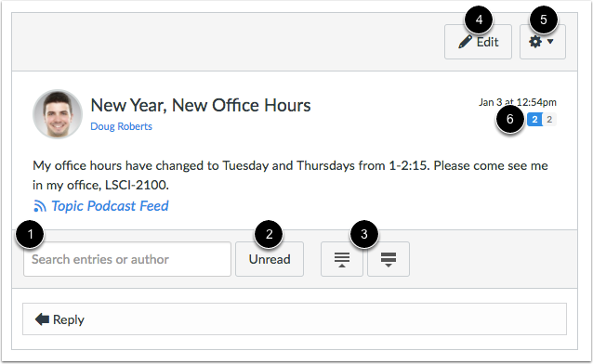Expand all replies with the expand icon
Screen dimensions: 593x364
(389, 259)
